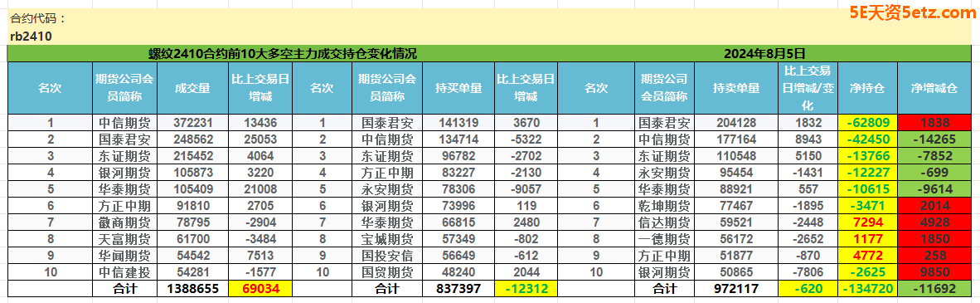980x303 pixels.
Task: Select the 比上交易日增减/变化 header cell
Action: [808, 88]
